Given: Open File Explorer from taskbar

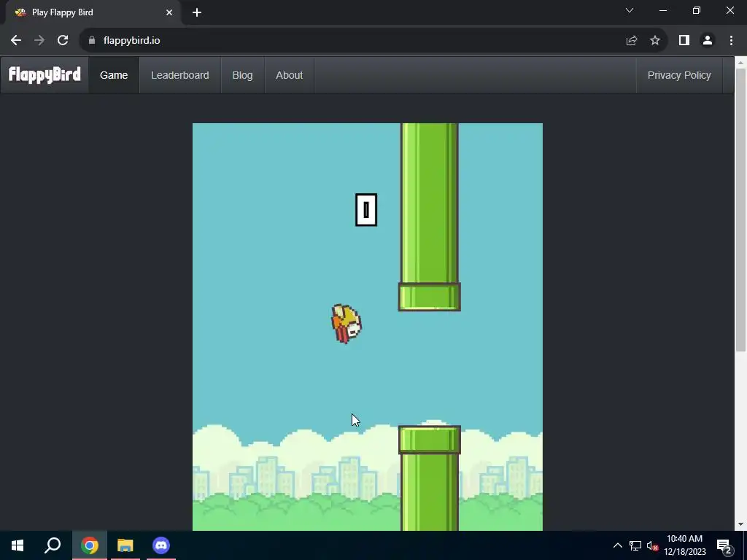Looking at the screenshot, I should point(125,545).
